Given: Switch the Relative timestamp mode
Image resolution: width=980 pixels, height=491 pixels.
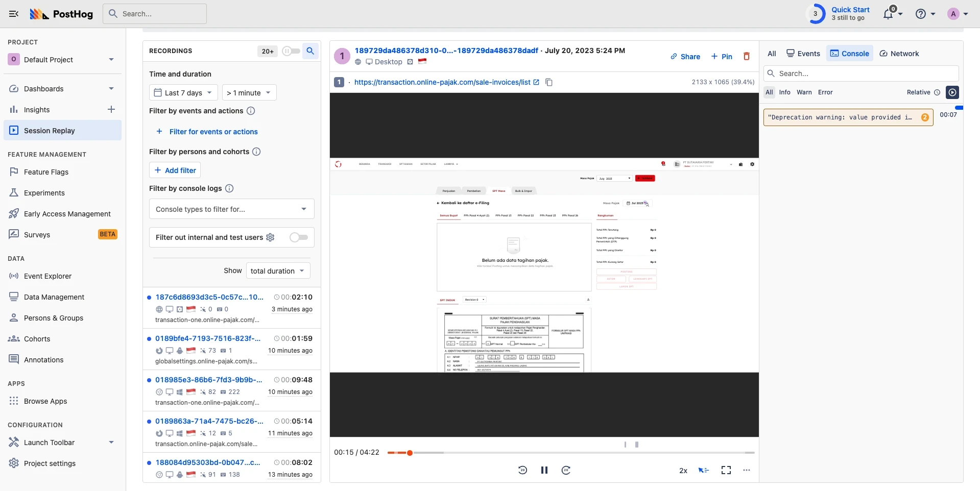Looking at the screenshot, I should pos(923,92).
